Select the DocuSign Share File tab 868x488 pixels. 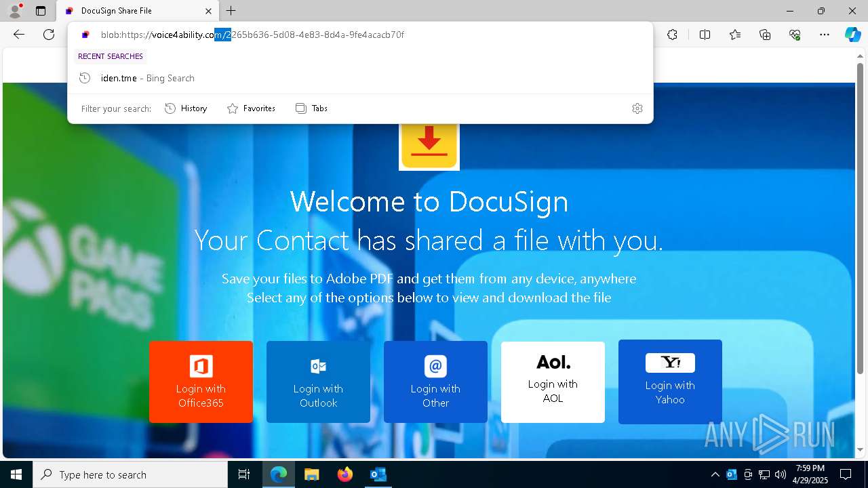pos(138,11)
